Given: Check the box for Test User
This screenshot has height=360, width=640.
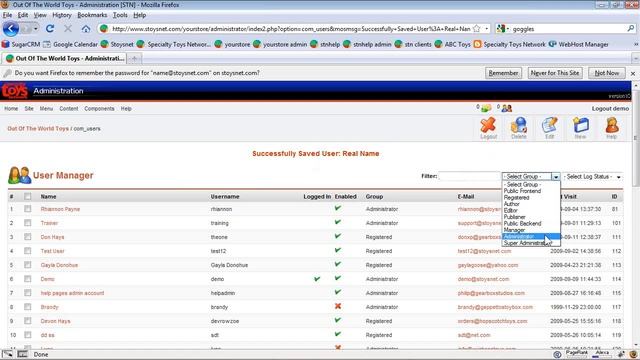Looking at the screenshot, I should (27, 251).
